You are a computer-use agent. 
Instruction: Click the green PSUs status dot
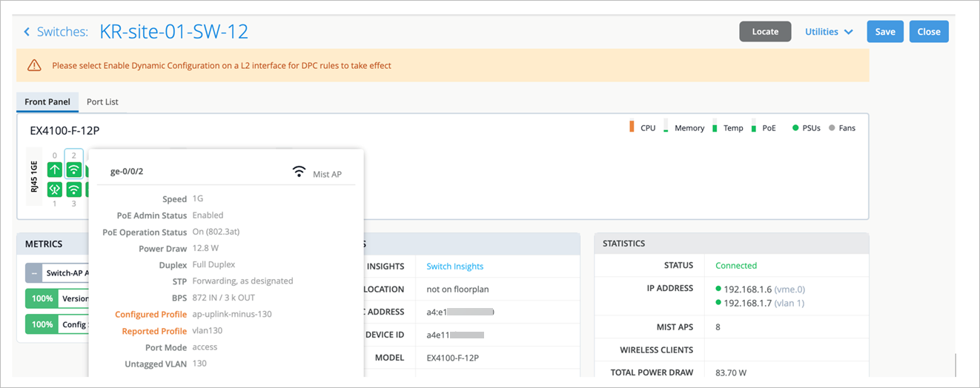795,128
